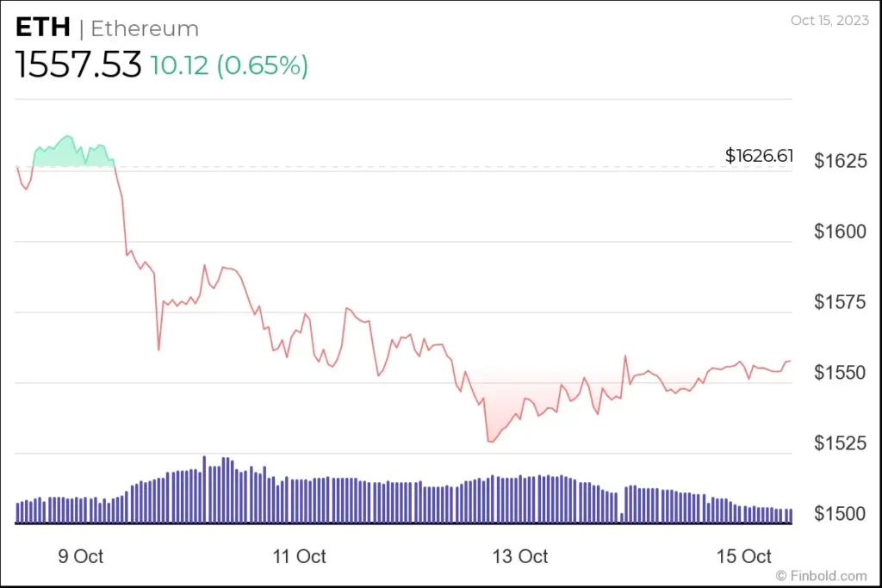882x588 pixels.
Task: Click the $1600 price axis label
Action: pos(840,232)
